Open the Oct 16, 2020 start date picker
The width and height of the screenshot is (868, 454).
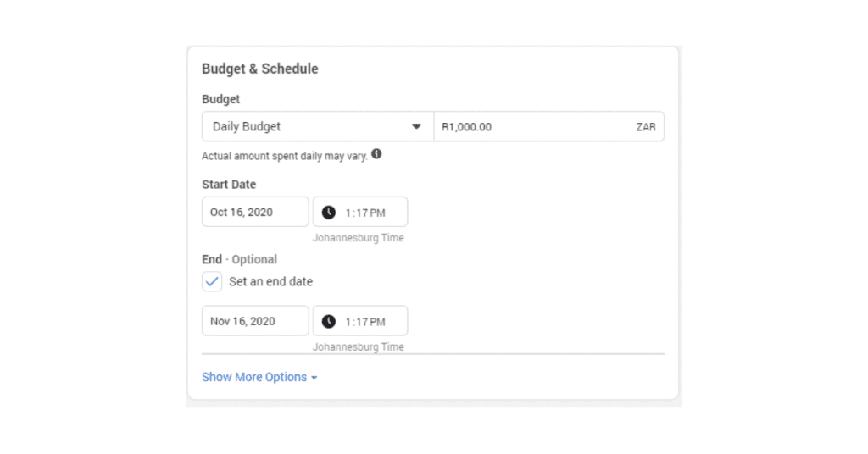point(255,212)
